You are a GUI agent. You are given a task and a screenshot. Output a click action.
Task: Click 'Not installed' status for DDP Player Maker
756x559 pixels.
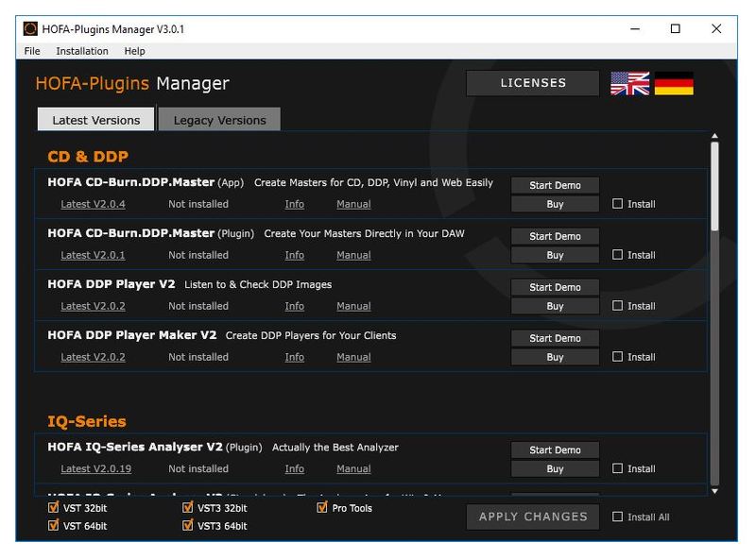[x=198, y=358]
